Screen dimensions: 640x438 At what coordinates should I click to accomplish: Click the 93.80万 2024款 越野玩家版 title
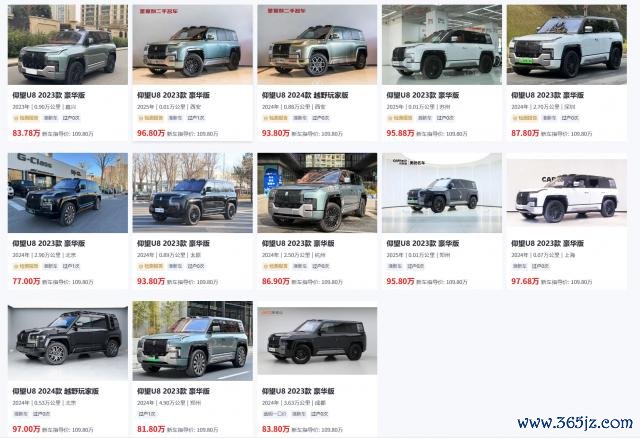(x=305, y=95)
